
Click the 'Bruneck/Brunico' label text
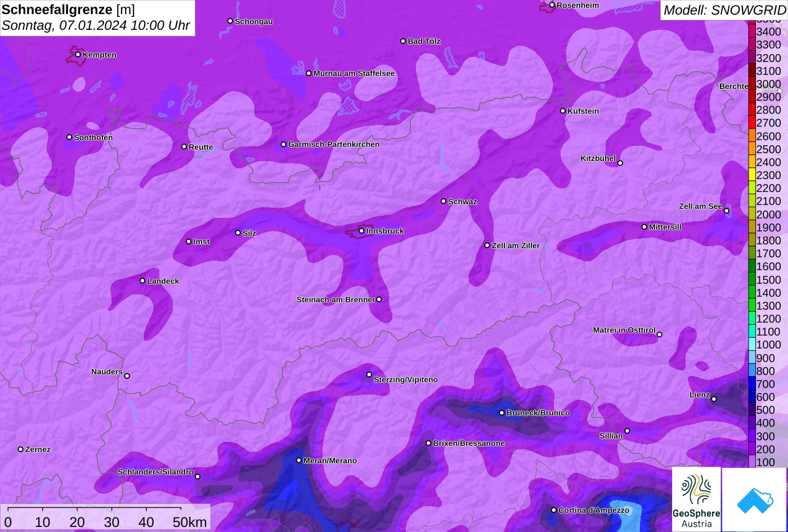[x=538, y=413]
